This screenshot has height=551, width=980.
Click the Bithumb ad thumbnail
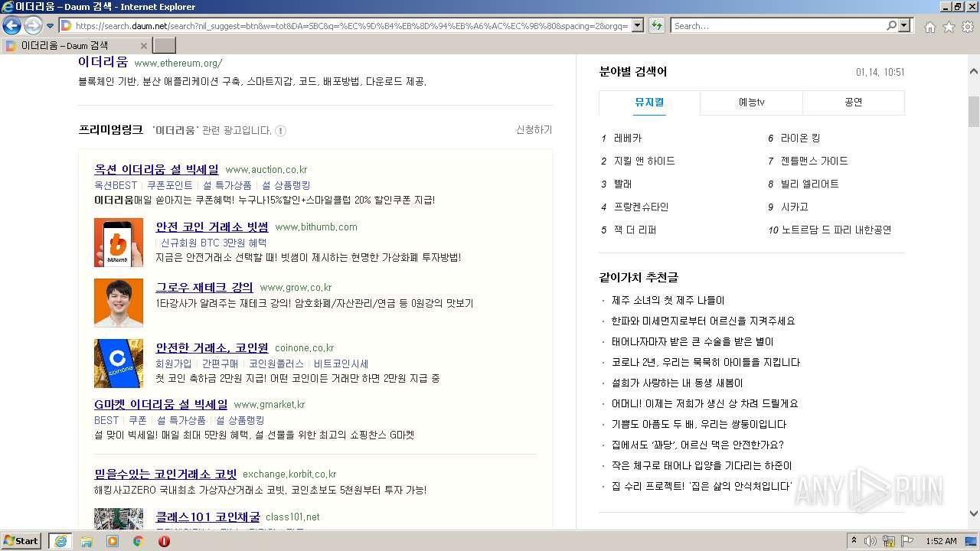coord(119,243)
